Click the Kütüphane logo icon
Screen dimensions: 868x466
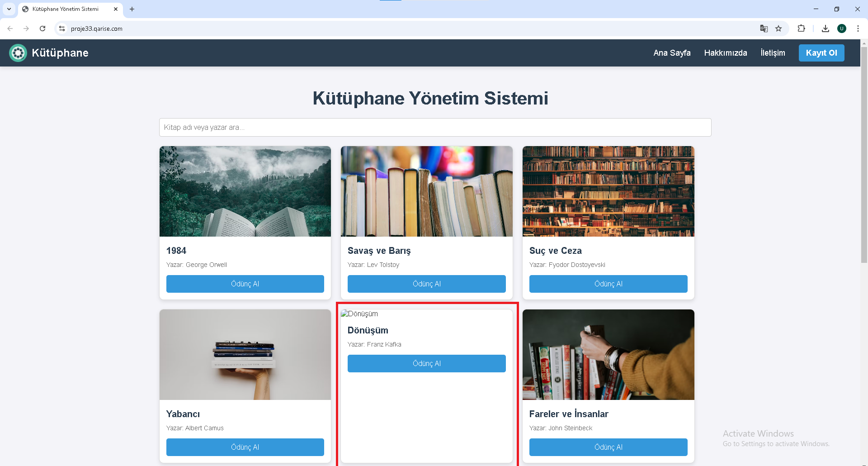[18, 53]
